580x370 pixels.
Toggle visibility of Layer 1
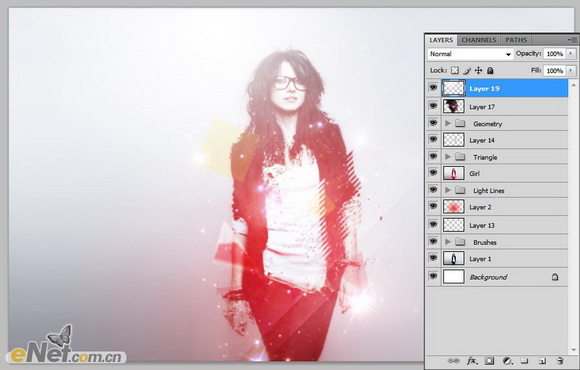[x=433, y=258]
